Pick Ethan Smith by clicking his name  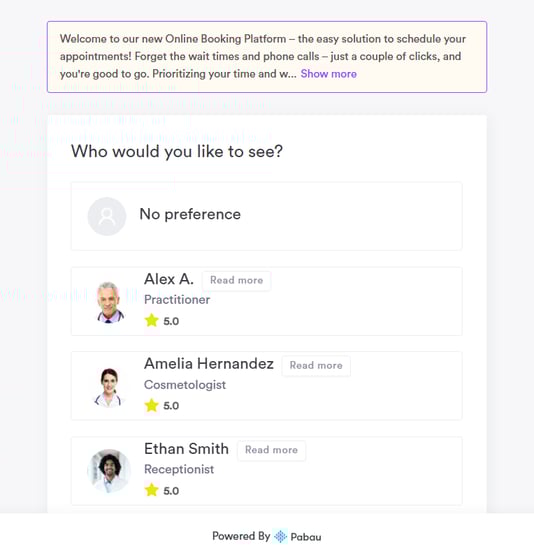pos(186,449)
